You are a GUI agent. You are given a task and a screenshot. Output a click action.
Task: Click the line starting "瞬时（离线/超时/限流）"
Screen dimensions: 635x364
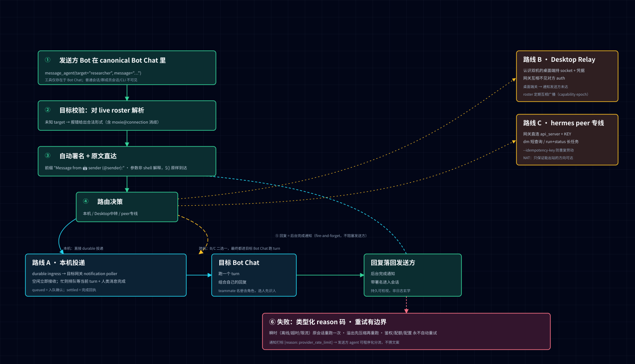pyautogui.click(x=353, y=333)
